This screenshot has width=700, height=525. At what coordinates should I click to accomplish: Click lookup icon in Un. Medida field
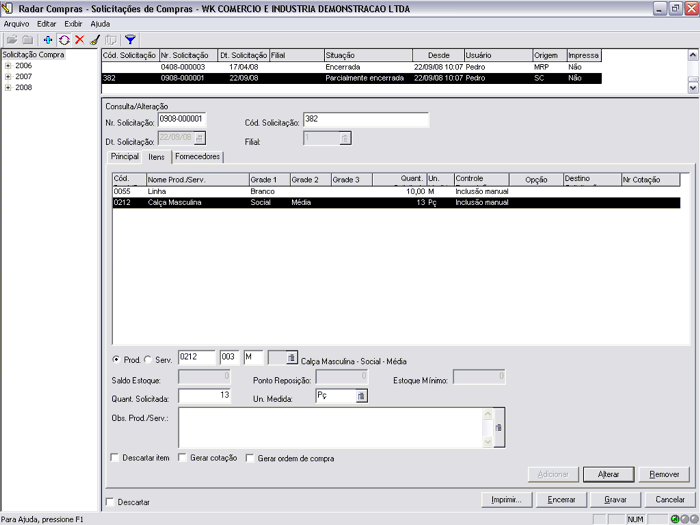[361, 396]
